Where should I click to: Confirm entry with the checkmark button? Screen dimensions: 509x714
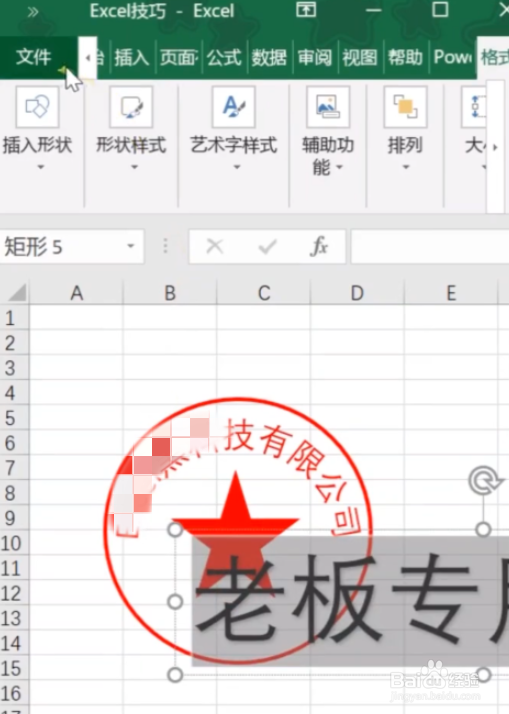point(267,247)
